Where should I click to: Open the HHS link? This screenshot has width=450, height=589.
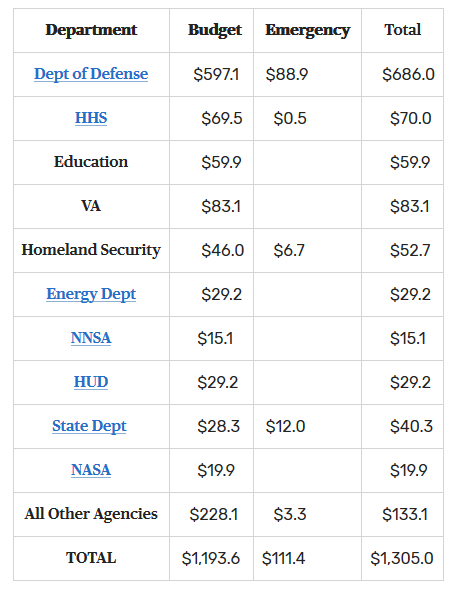[x=91, y=118]
